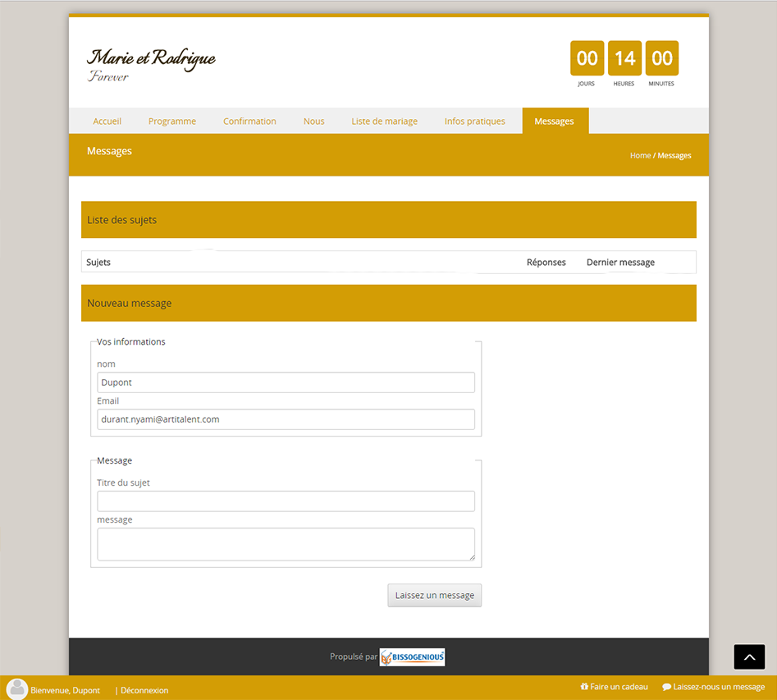Focus the Titre du sujet field
777x700 pixels.
click(286, 501)
